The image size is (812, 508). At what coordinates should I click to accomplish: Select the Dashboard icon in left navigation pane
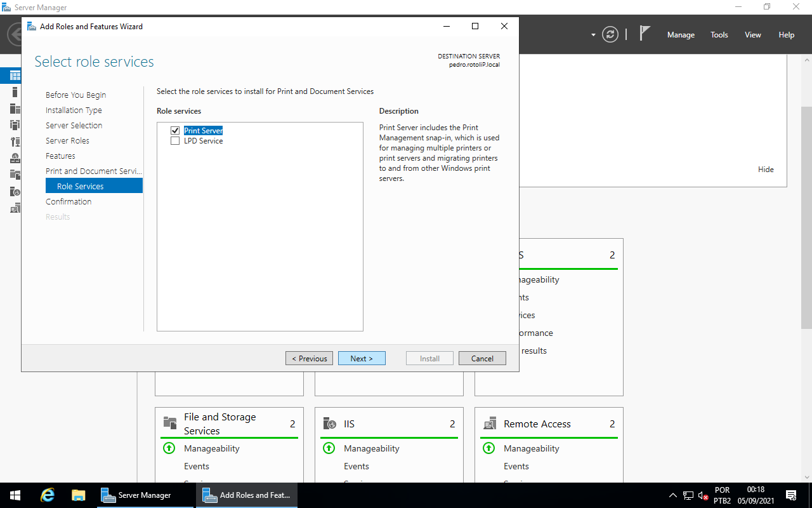[15, 76]
